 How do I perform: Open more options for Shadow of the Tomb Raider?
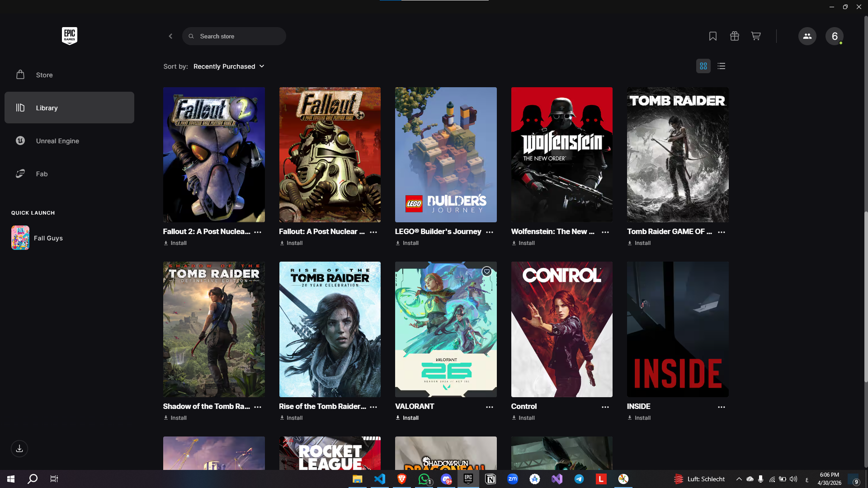(258, 407)
